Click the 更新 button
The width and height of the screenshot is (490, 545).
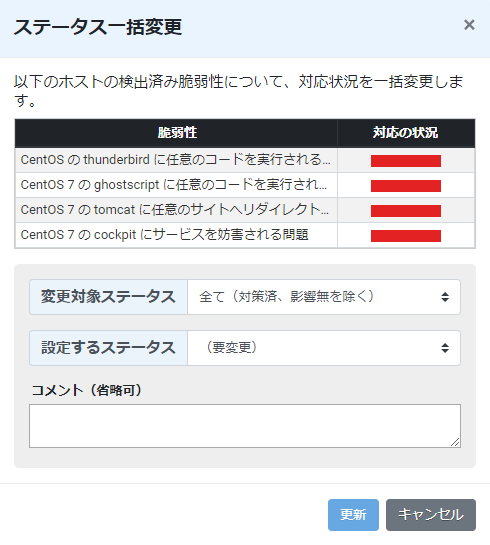click(x=353, y=515)
